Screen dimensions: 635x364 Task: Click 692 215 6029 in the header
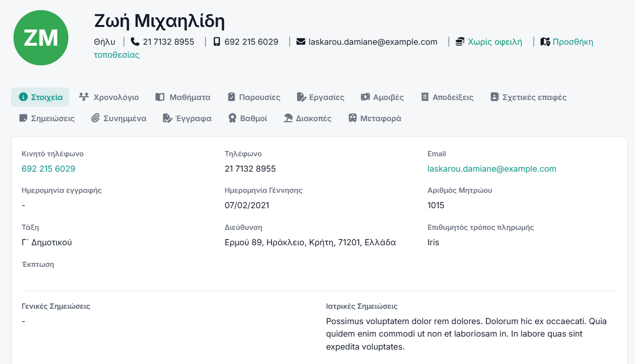pos(251,42)
